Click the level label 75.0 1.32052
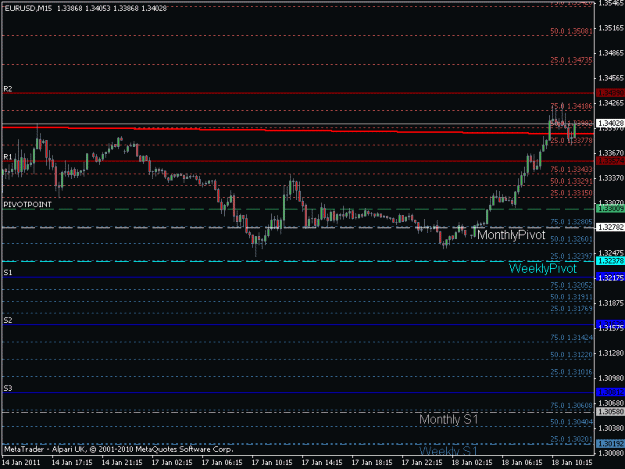 coord(571,285)
